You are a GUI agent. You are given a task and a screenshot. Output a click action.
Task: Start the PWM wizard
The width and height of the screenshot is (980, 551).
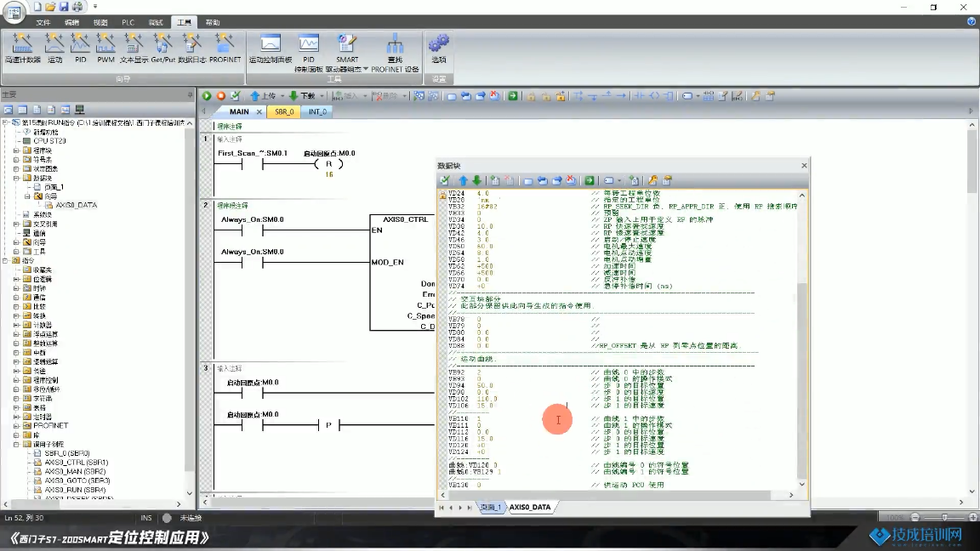(105, 48)
